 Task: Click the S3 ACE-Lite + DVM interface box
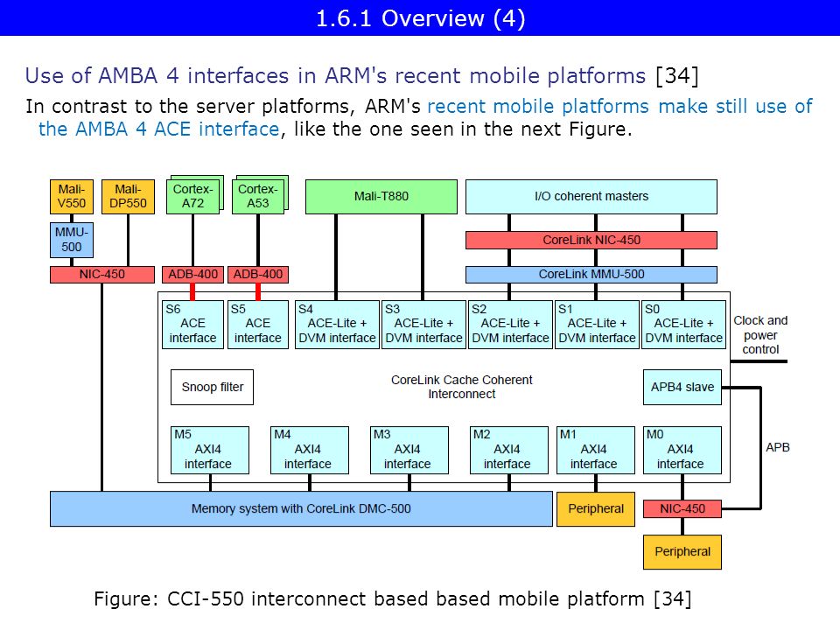pyautogui.click(x=423, y=325)
